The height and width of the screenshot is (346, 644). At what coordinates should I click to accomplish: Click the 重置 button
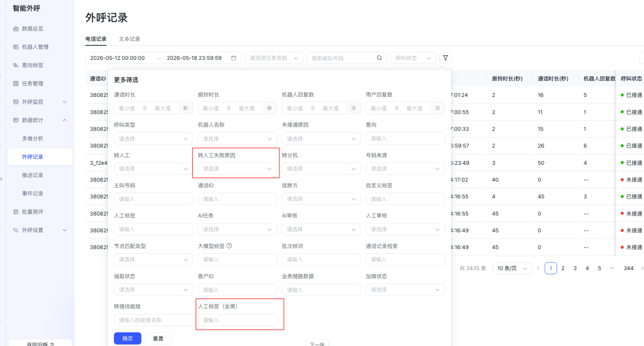coord(158,338)
